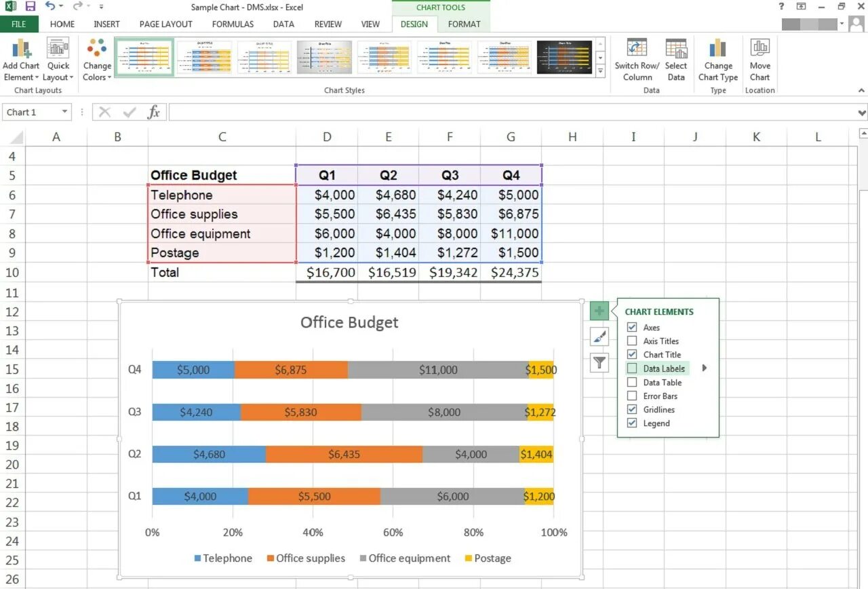Open the Chart Filters funnel button

(599, 362)
